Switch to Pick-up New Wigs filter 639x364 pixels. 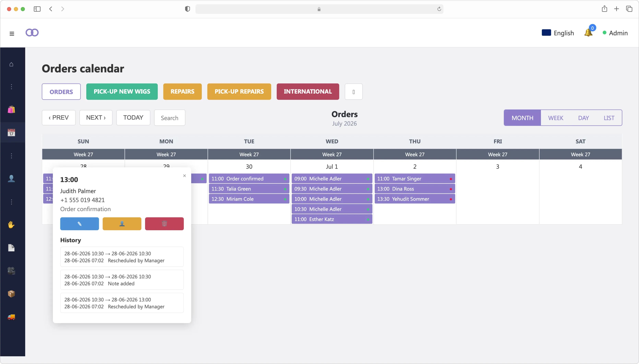(x=122, y=92)
